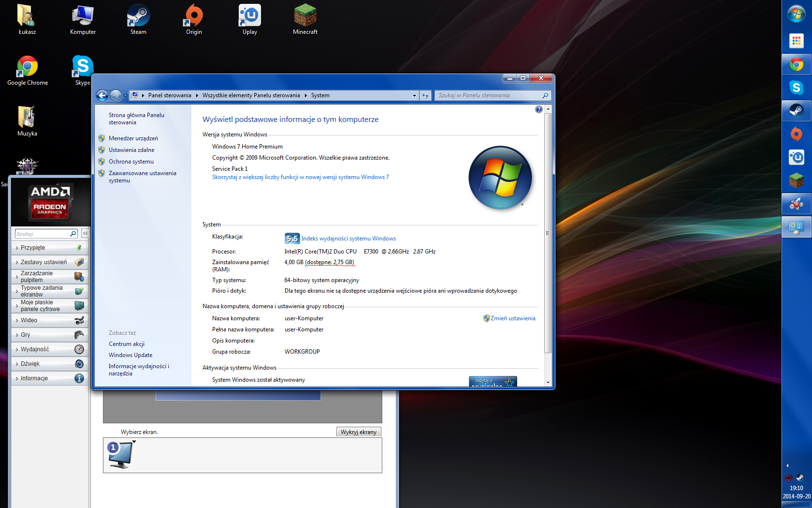812x508 pixels.
Task: Switch to Steam in the taskbar
Action: click(797, 111)
